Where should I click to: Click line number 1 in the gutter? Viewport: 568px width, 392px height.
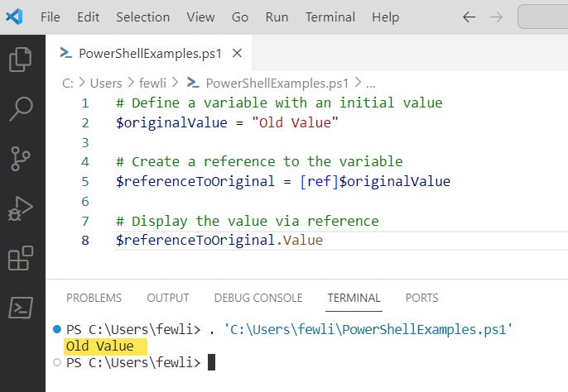point(85,103)
